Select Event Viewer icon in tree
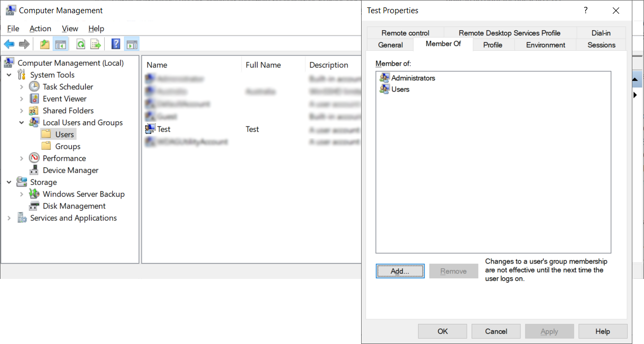This screenshot has width=644, height=344. coord(34,98)
